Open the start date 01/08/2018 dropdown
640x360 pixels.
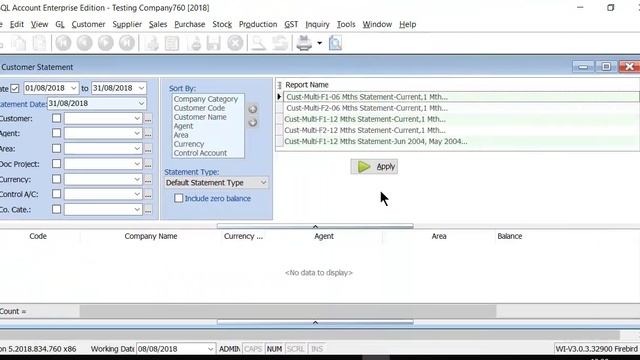point(73,88)
